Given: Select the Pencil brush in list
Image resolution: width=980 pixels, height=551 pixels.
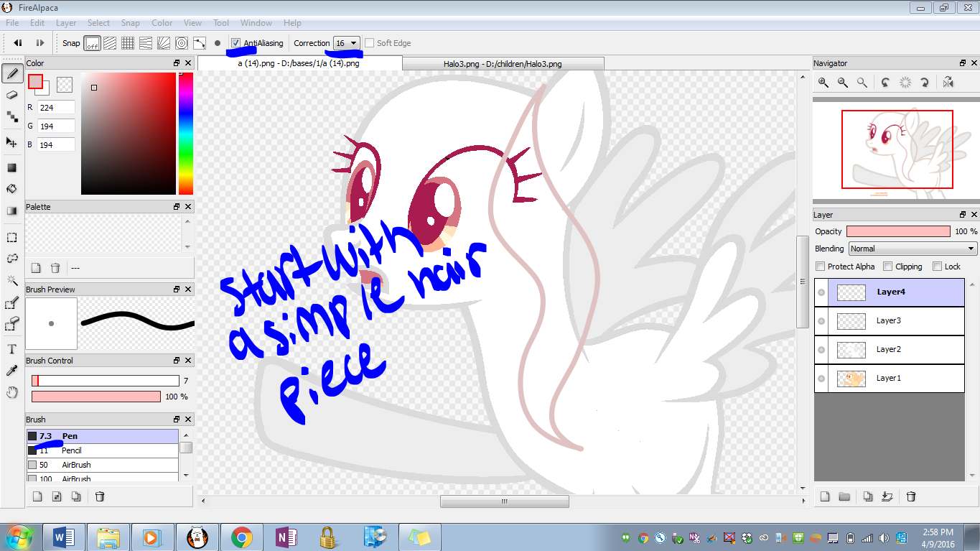Looking at the screenshot, I should (x=72, y=450).
